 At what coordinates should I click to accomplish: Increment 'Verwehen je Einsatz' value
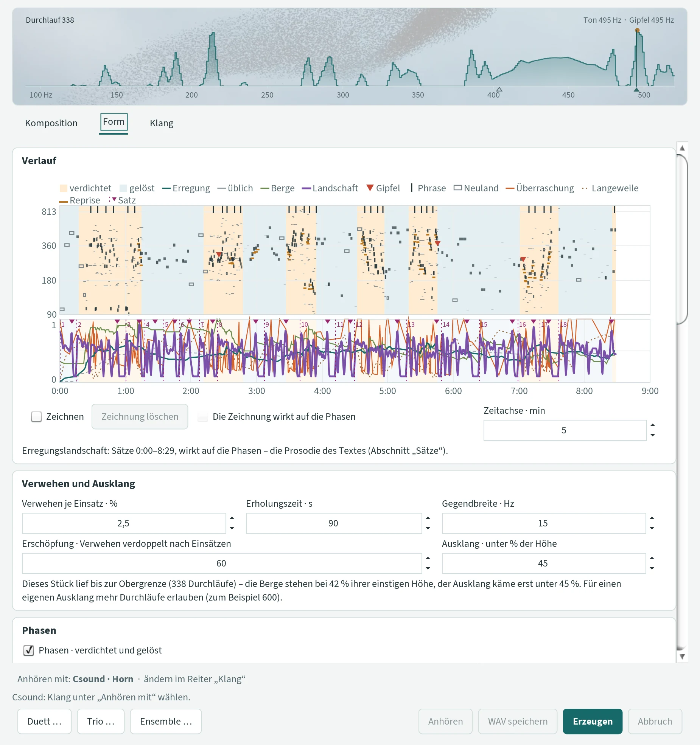[x=232, y=518]
